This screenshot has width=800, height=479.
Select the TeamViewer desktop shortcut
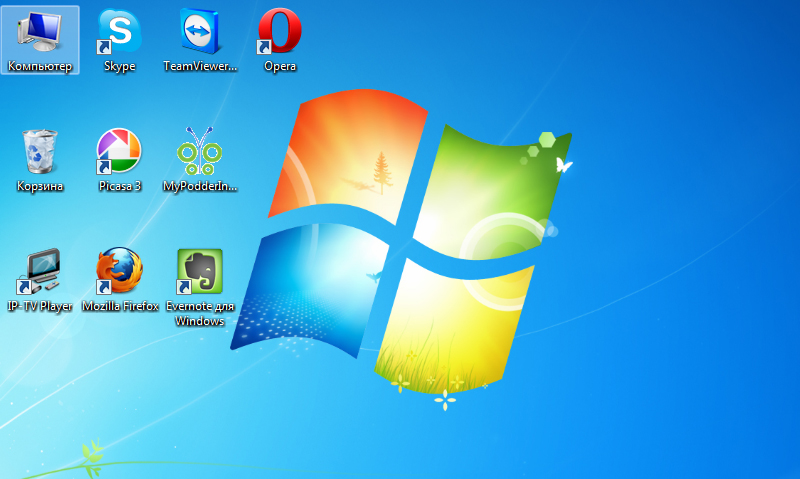tap(199, 31)
